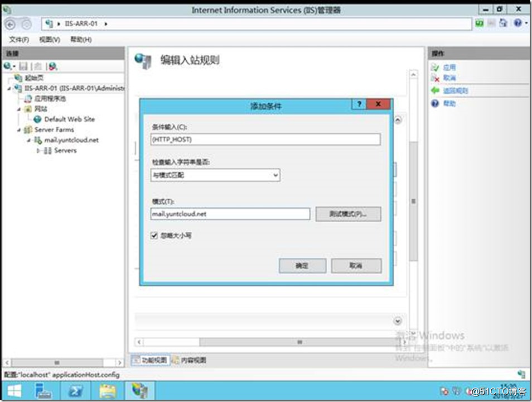Click the blue Help icon in Actions pane
532x402 pixels.
[x=435, y=103]
